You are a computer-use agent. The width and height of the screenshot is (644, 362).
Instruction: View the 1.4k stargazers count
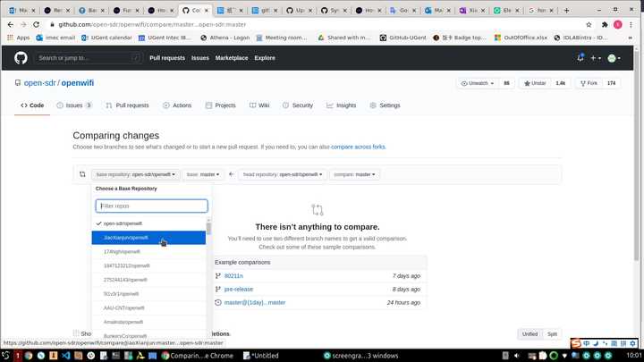point(560,83)
